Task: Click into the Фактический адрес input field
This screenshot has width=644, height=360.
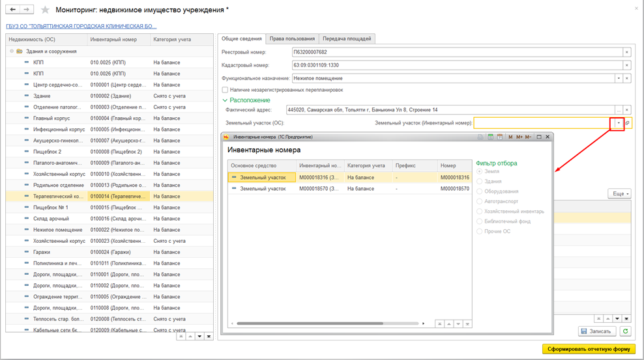Action: tap(450, 110)
